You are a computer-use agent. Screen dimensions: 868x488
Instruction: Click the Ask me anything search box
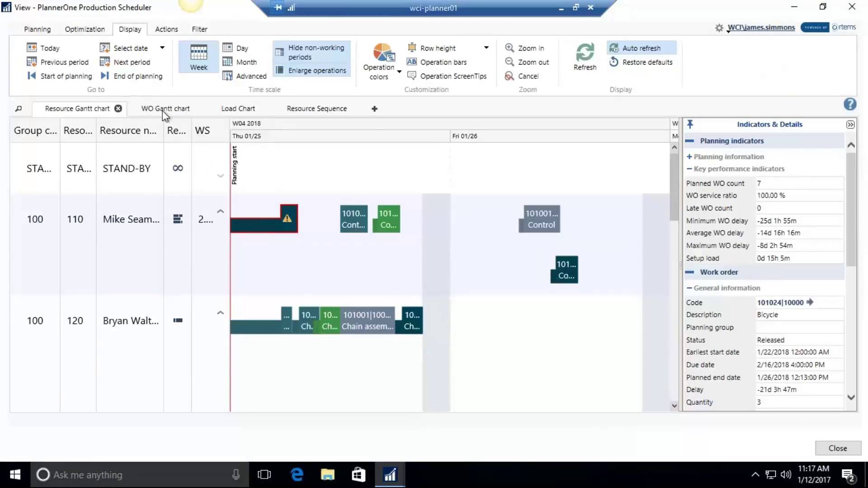point(136,474)
